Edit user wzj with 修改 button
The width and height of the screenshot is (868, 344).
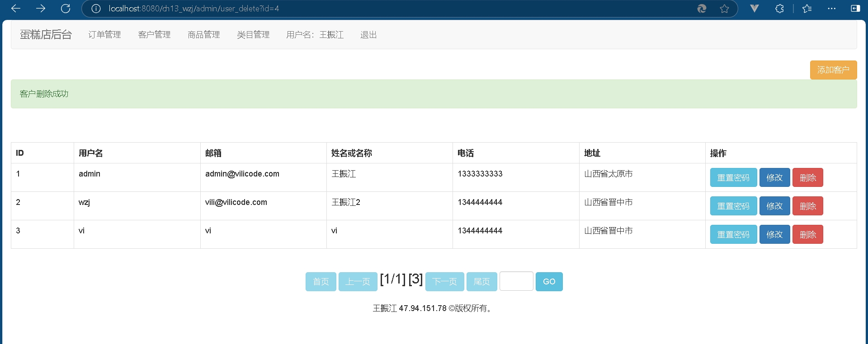[x=774, y=206]
